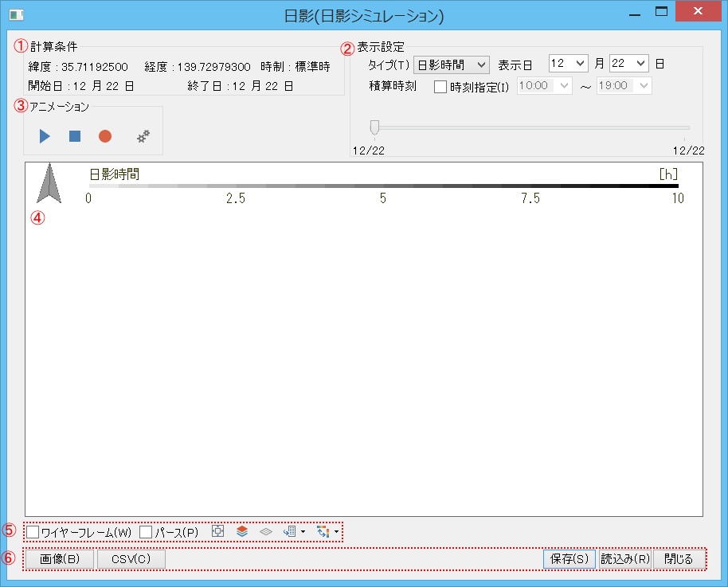Click the fit-to-view icon
This screenshot has width=728, height=587.
(x=218, y=531)
